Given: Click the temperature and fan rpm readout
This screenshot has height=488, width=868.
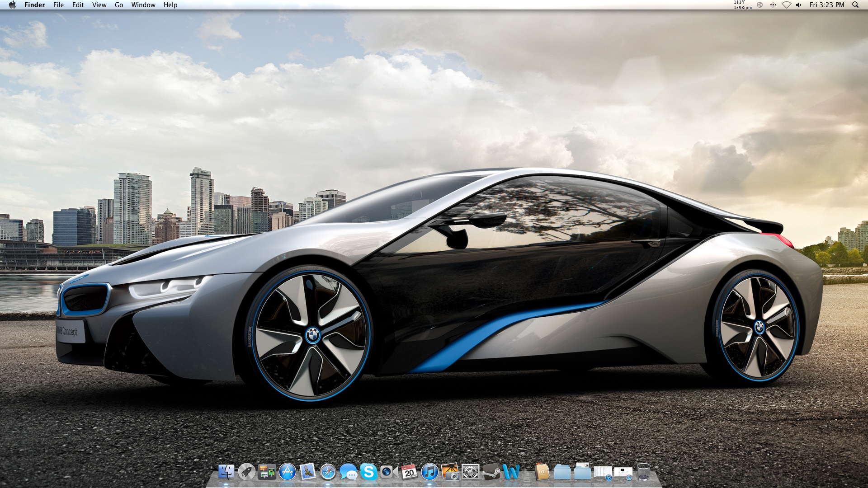Looking at the screenshot, I should coord(742,5).
